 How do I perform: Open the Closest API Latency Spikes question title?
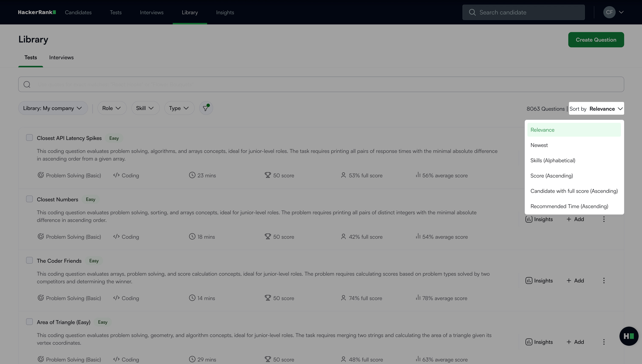click(x=69, y=138)
